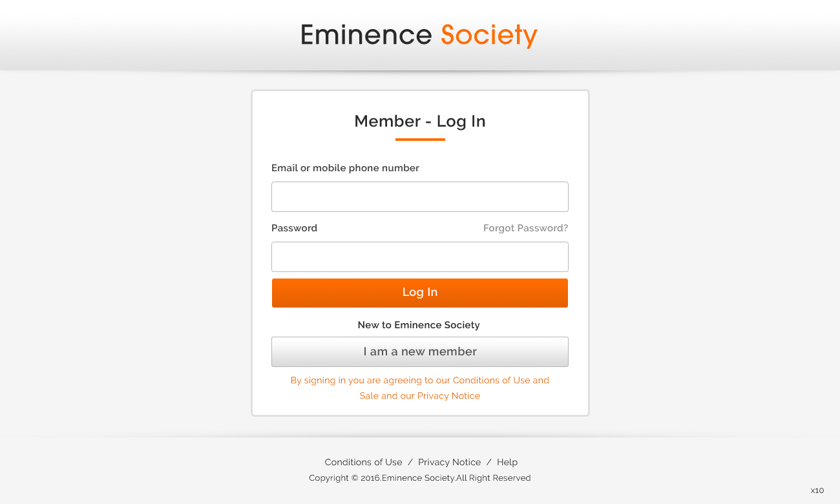The image size is (840, 504).
Task: Click inside the Password input box
Action: [420, 257]
